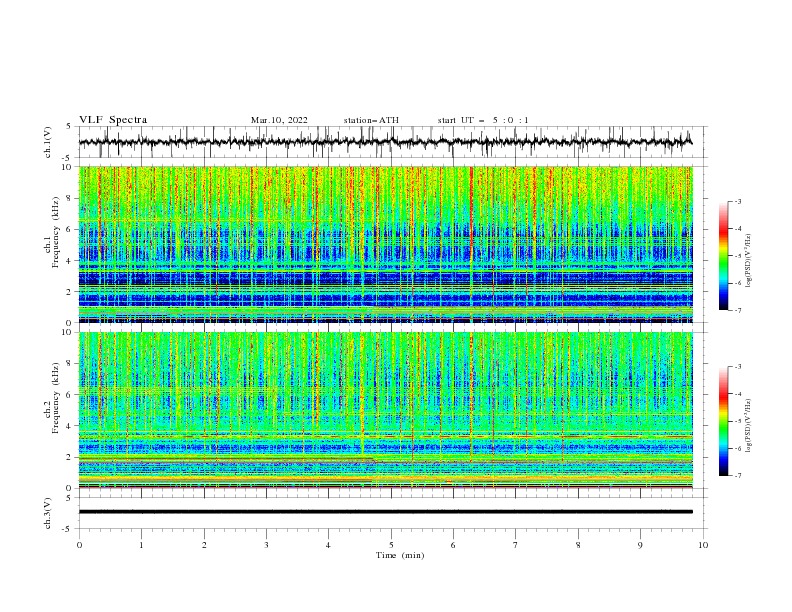Viewport: 792px width, 612px height.
Task: Click the ch.2 spectrogram color bar
Action: (x=723, y=421)
